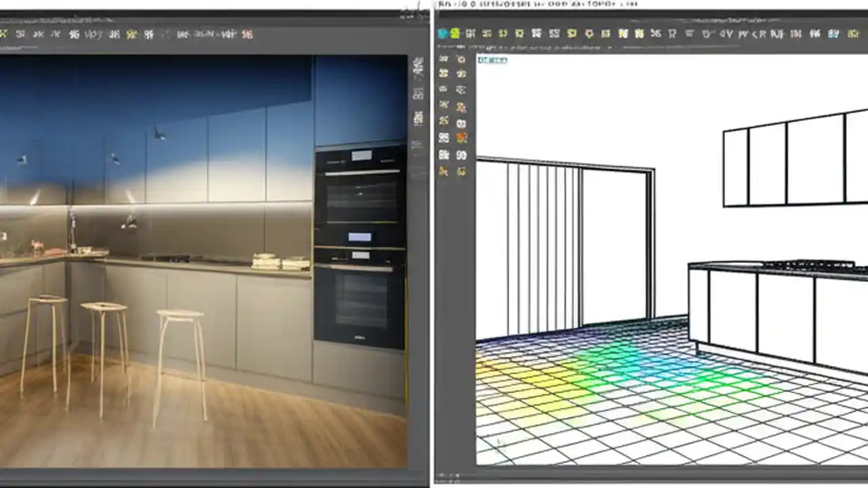Open the camera view icon atop the sidebar
The height and width of the screenshot is (488, 868).
pos(462,60)
